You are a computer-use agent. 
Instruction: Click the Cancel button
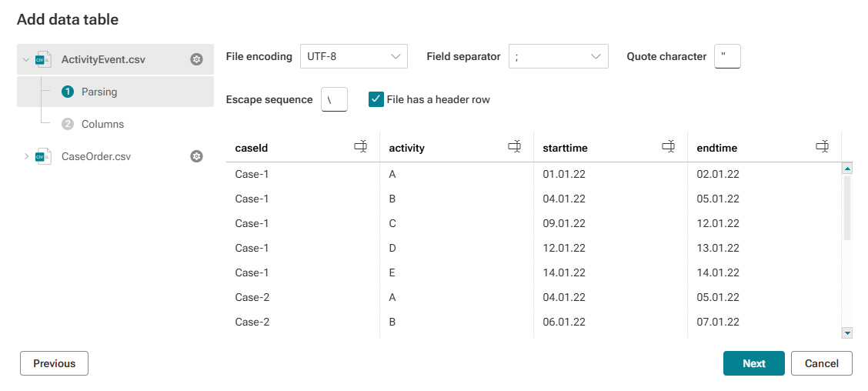click(x=822, y=363)
